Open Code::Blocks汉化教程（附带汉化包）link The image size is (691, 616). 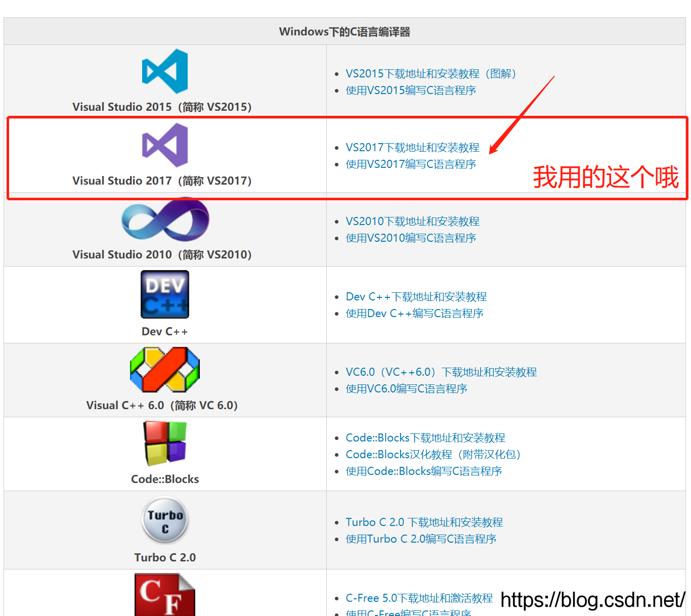[x=433, y=455]
